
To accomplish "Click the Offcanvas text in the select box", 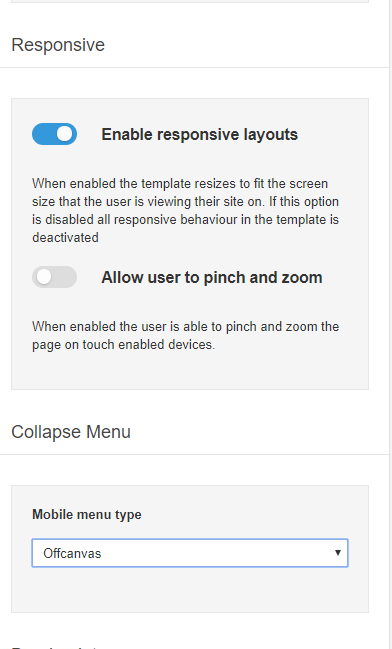I will tap(72, 553).
